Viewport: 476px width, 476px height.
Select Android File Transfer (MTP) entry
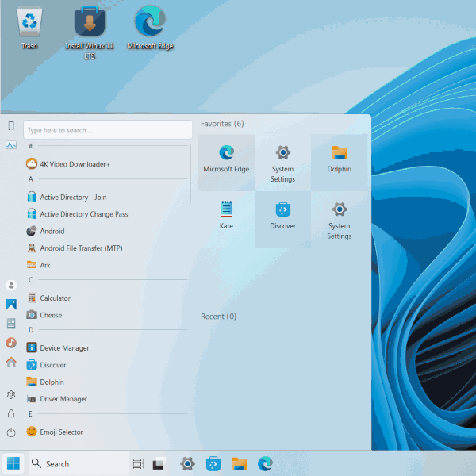pos(80,248)
